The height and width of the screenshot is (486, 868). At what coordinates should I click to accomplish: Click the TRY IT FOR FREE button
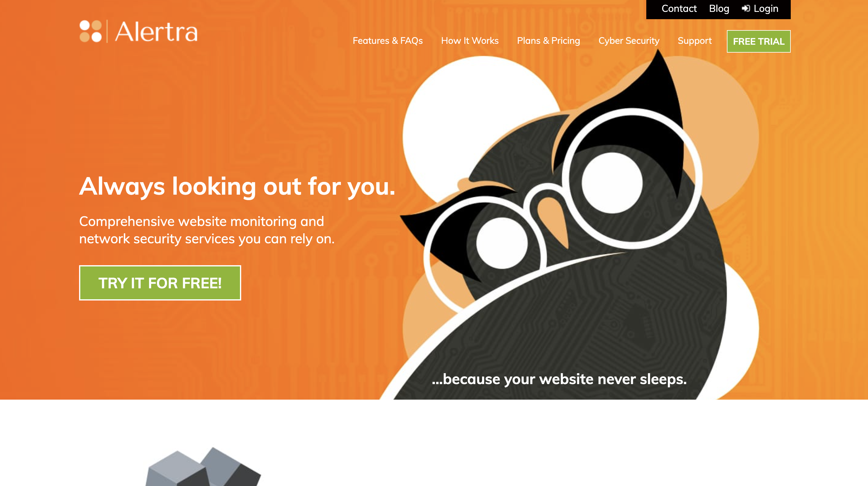tap(160, 283)
